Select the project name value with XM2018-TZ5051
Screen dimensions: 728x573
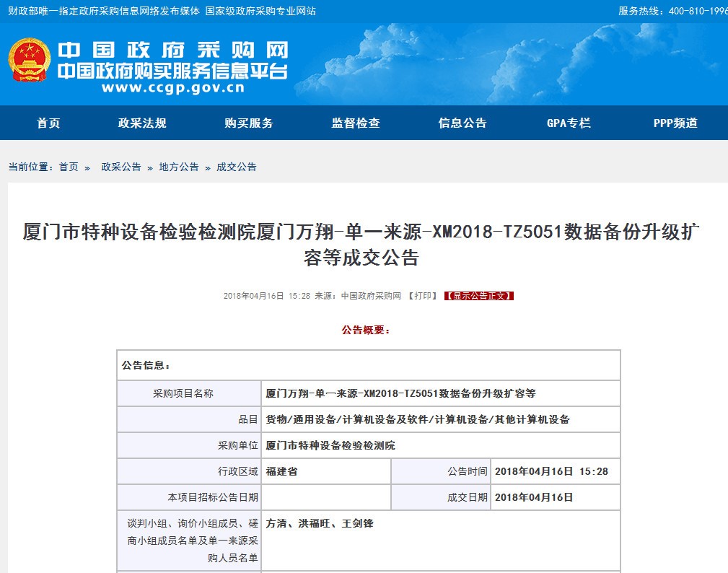click(441, 393)
